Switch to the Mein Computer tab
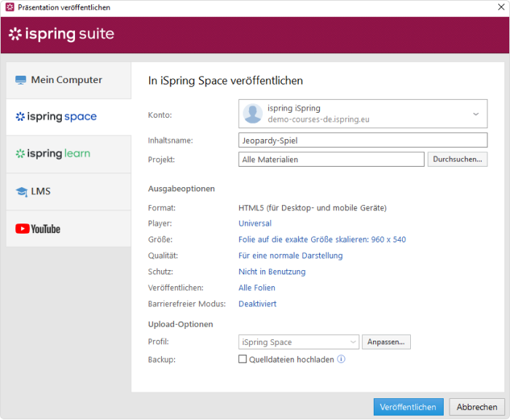The width and height of the screenshot is (510, 420). 68,80
